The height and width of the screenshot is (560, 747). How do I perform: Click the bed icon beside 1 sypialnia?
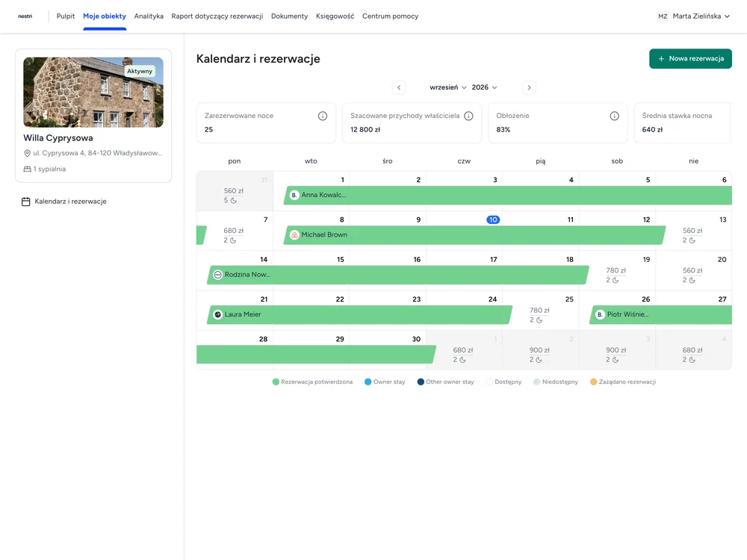[x=27, y=169]
